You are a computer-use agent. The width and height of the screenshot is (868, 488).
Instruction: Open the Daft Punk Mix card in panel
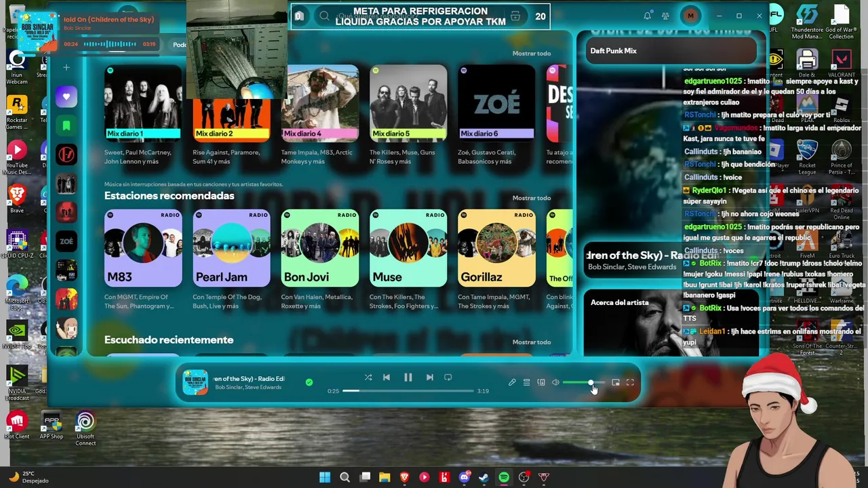tap(670, 51)
